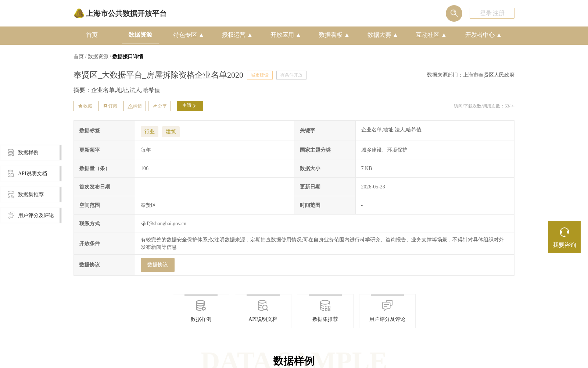
Task: Click the 用户评分及评论 card icon below table
Action: [387, 305]
